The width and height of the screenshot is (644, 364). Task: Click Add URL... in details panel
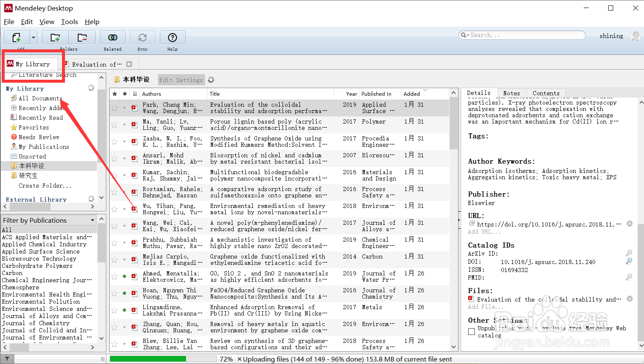tap(484, 232)
